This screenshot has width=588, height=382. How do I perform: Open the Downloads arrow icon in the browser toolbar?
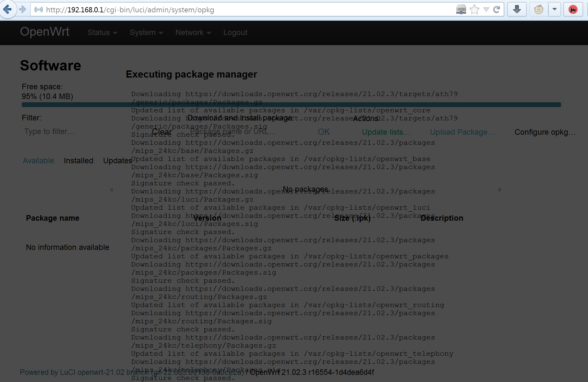coord(517,9)
